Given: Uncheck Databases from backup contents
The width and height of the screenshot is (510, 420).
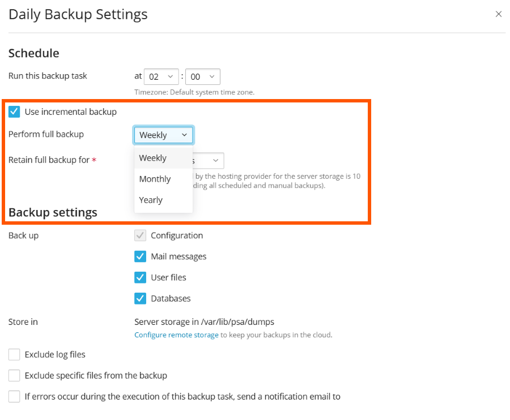Looking at the screenshot, I should pos(140,298).
